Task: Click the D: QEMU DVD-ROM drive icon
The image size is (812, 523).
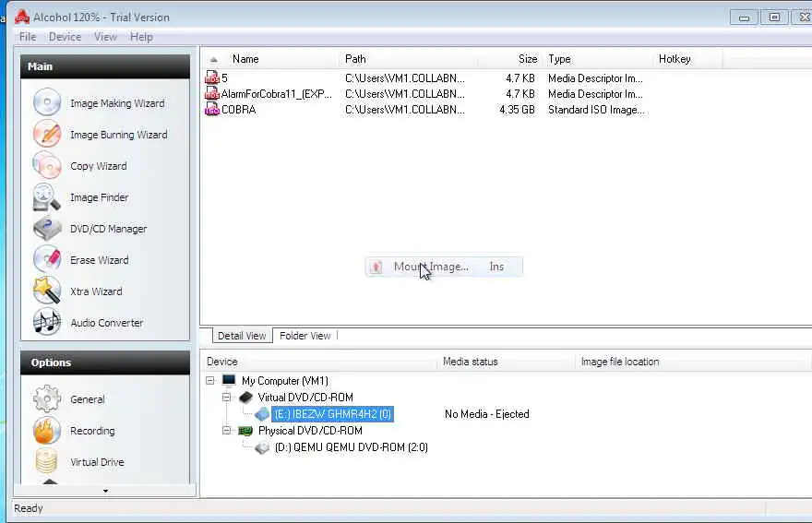Action: 263,447
